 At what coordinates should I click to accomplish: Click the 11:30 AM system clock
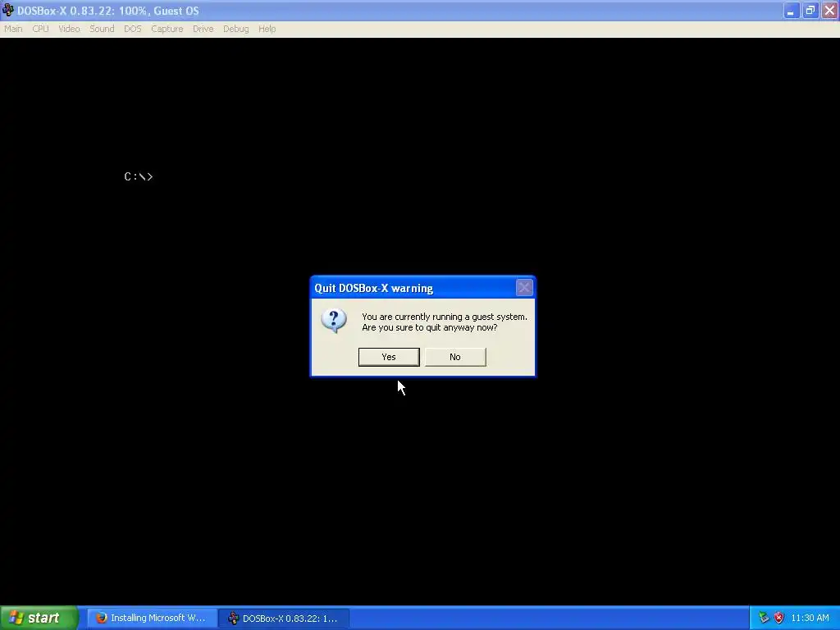click(810, 618)
